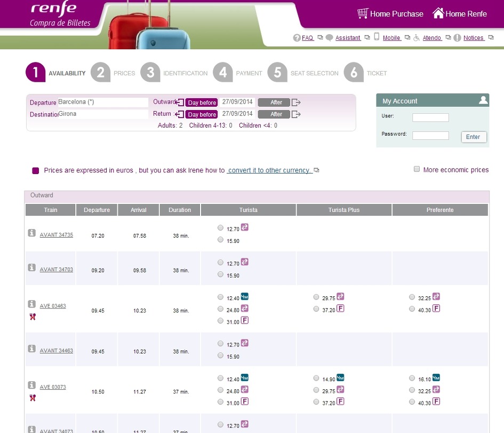504x433 pixels.
Task: Click Outward 'Day before' button
Action: tap(202, 103)
